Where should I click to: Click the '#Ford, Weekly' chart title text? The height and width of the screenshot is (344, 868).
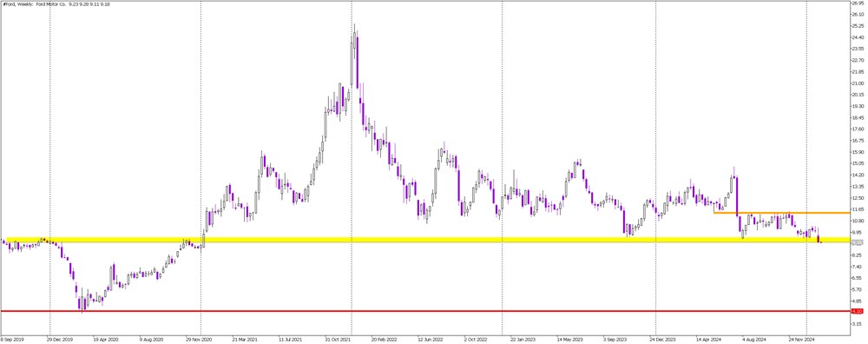(17, 3)
